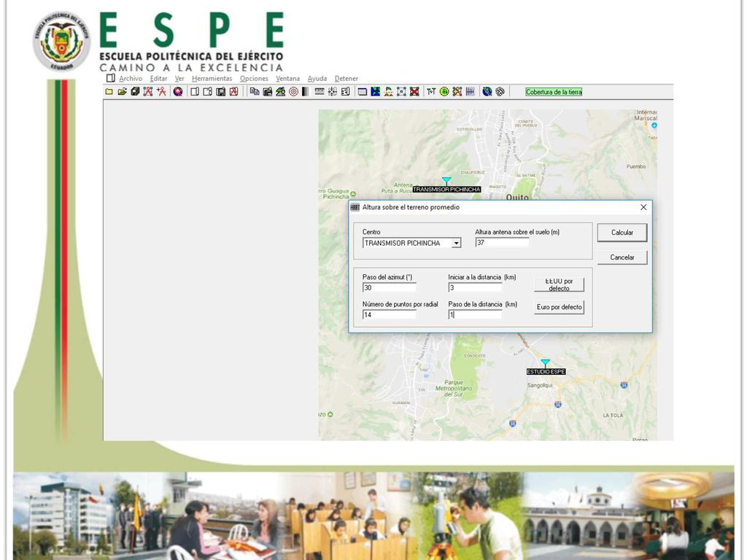Click the New picture blank page icon
The image size is (747, 560).
tap(195, 91)
